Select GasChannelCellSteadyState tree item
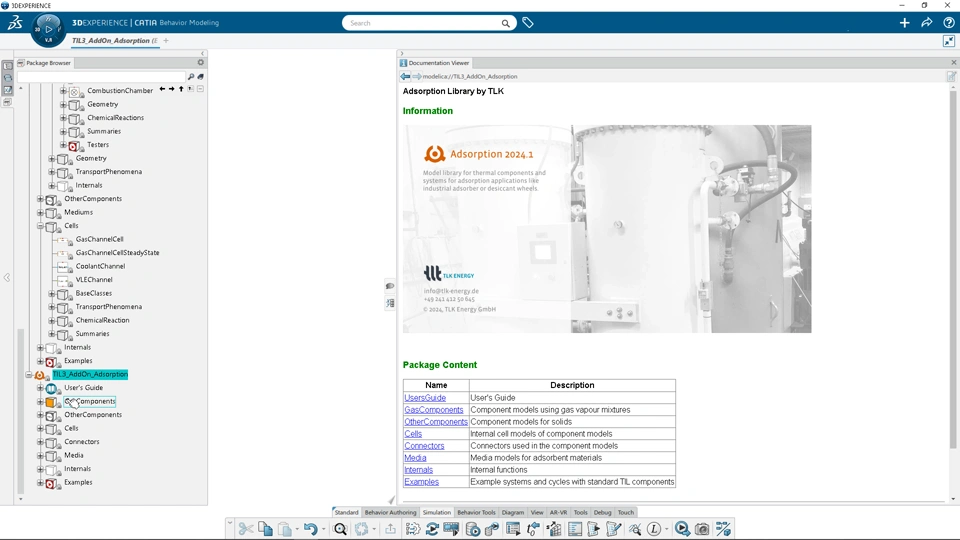The width and height of the screenshot is (960, 540). 118,253
